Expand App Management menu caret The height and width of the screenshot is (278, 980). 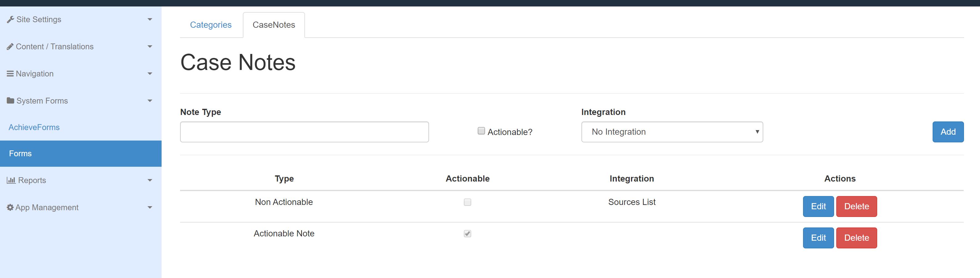(150, 207)
